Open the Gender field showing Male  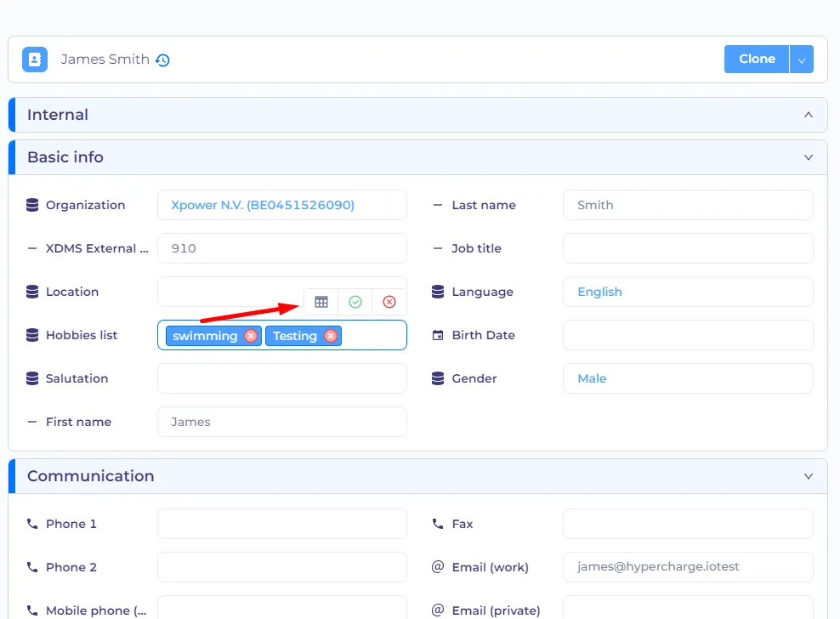[688, 379]
